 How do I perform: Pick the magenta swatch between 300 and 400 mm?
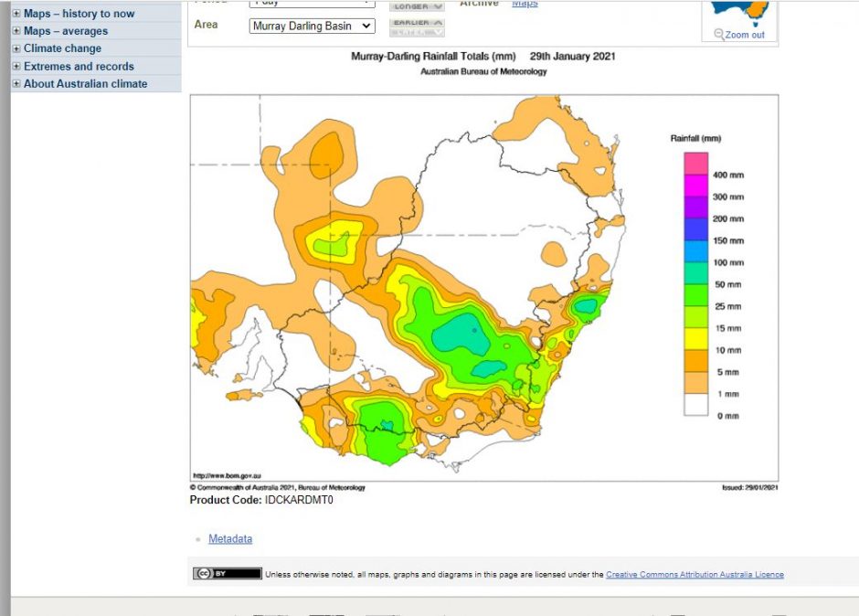tap(695, 186)
